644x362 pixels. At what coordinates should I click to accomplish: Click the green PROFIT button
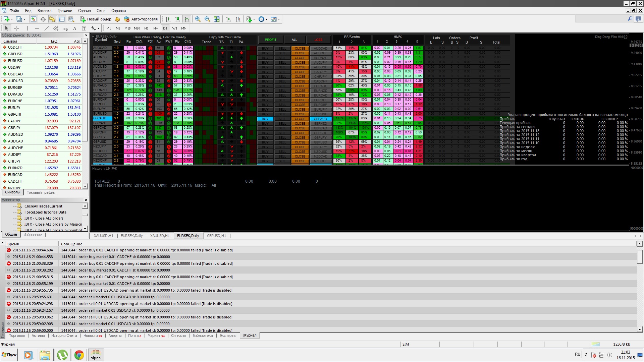click(x=270, y=40)
